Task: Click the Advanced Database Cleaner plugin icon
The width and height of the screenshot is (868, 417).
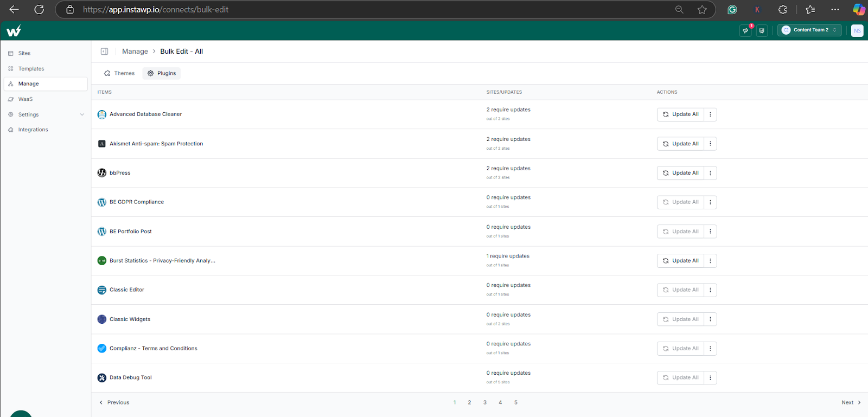Action: [x=101, y=114]
